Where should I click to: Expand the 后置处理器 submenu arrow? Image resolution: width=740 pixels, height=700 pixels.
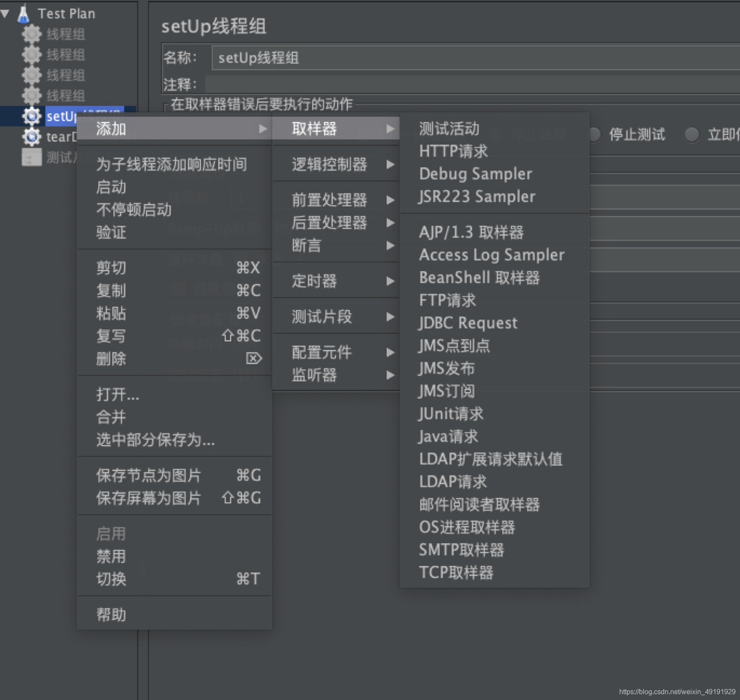click(390, 222)
